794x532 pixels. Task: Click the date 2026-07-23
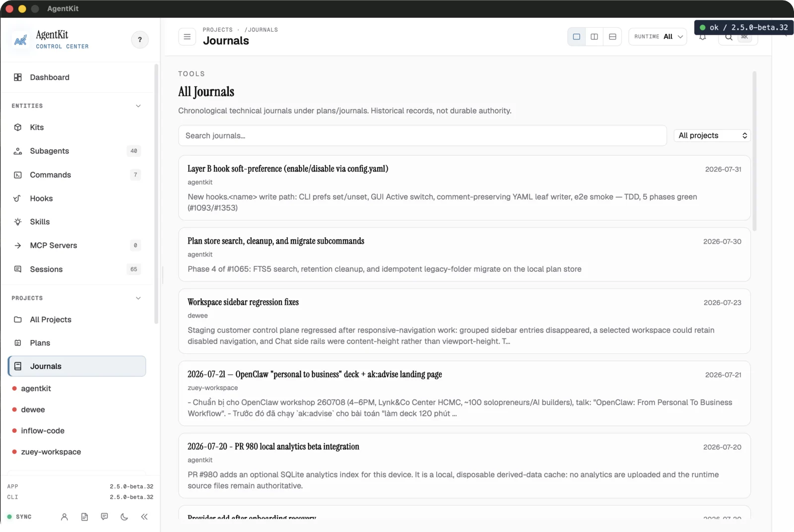(x=722, y=303)
